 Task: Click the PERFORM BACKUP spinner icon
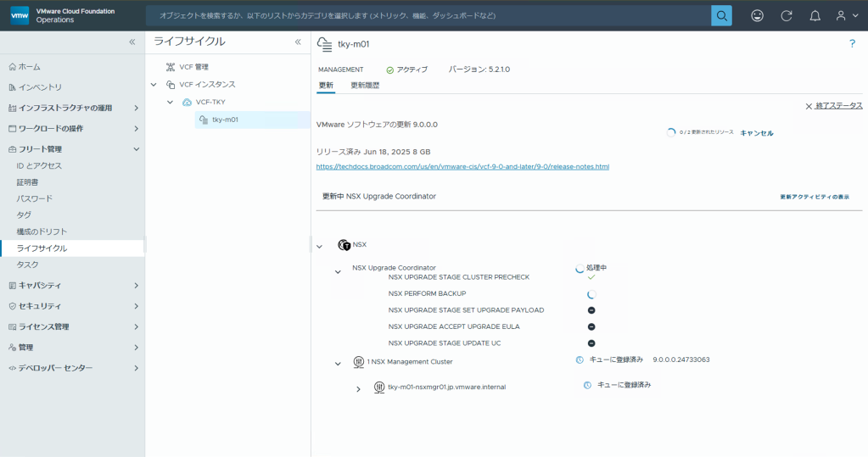[x=591, y=294]
